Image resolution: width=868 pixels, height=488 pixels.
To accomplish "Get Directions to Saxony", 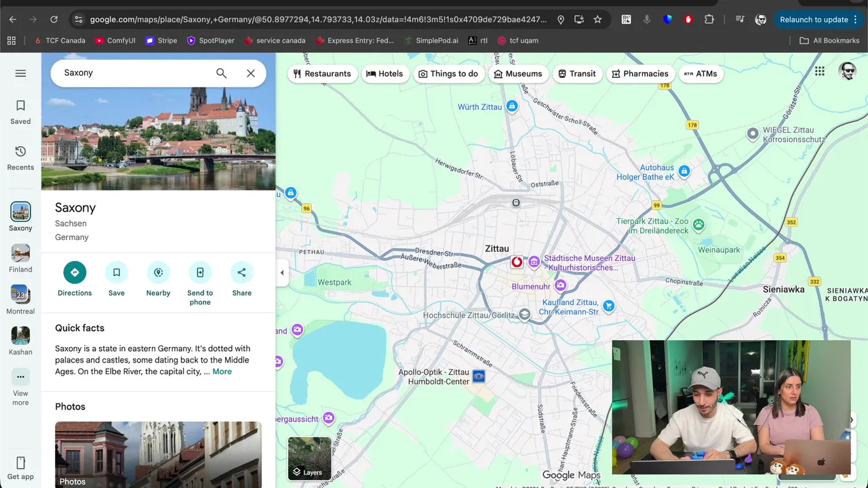I will pyautogui.click(x=75, y=279).
